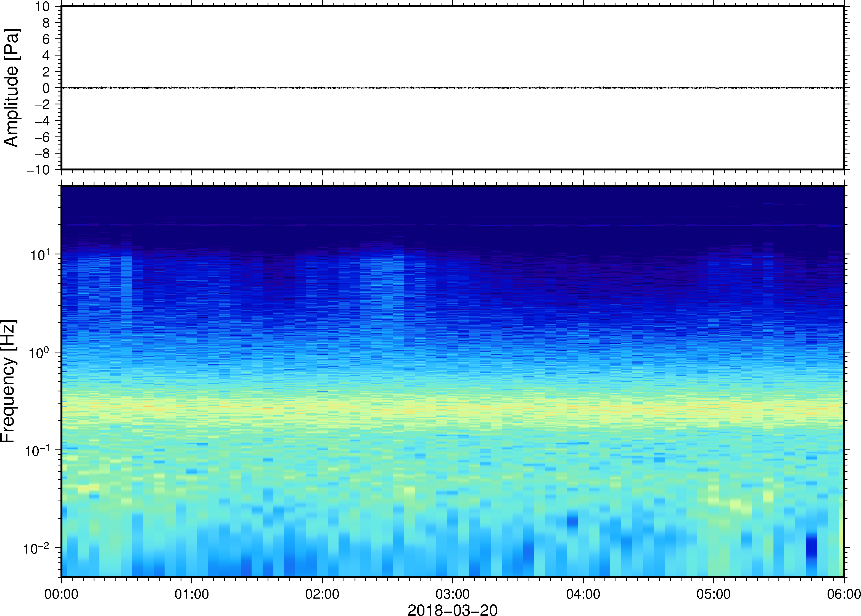The width and height of the screenshot is (861, 616).
Task: Click the positive 8 amplitude tick label
Action: [x=46, y=23]
